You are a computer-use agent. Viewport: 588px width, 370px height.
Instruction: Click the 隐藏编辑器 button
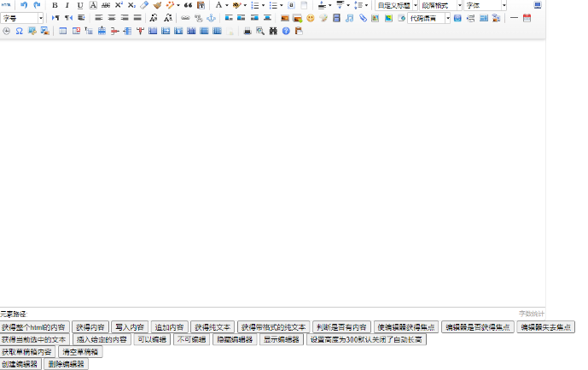235,339
